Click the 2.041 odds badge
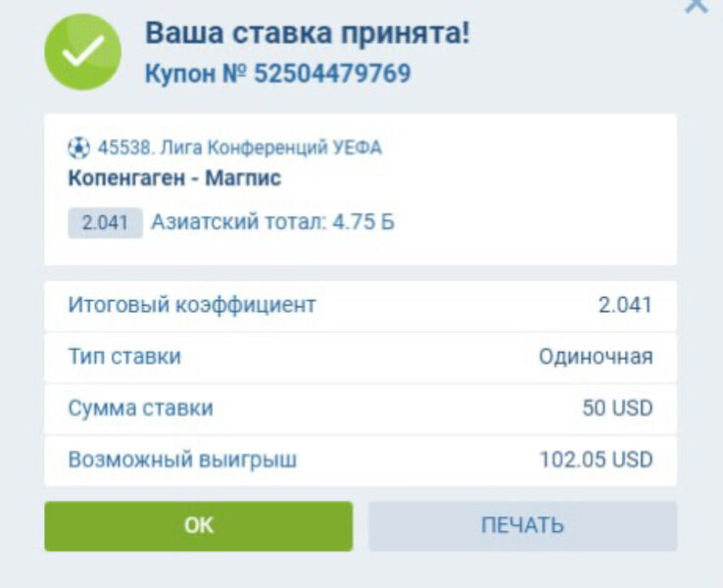This screenshot has height=588, width=723. tap(105, 222)
